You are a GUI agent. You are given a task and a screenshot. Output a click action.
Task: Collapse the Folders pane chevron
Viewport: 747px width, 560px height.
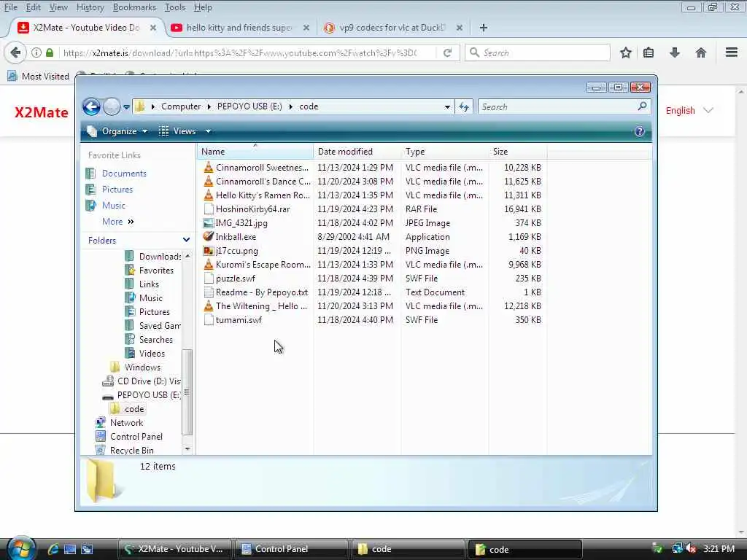[186, 240]
